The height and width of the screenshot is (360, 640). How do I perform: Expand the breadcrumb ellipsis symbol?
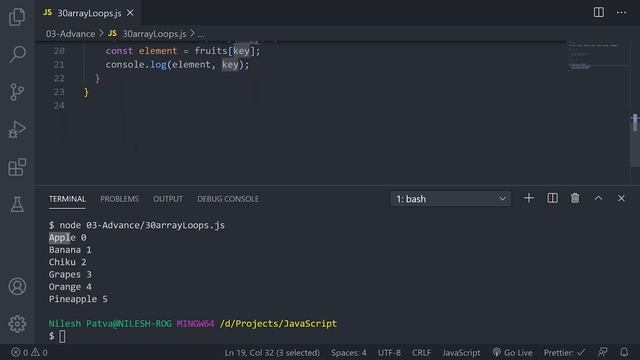(x=201, y=34)
